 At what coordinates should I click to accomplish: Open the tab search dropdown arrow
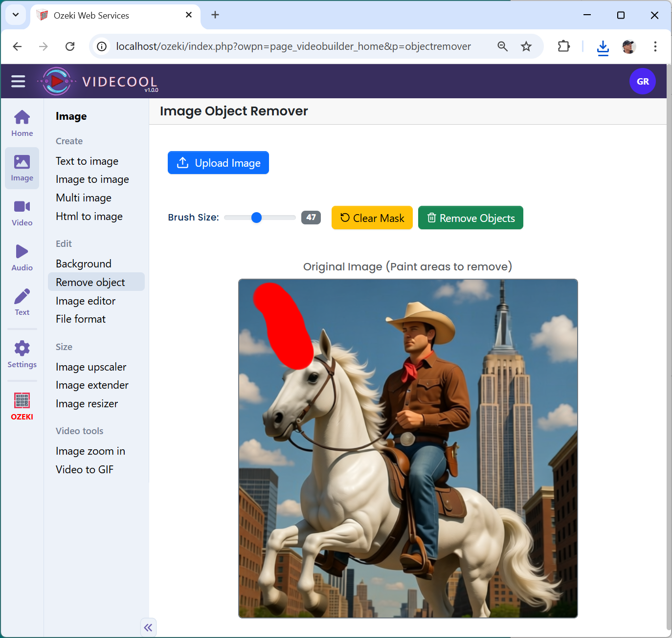[x=16, y=15]
